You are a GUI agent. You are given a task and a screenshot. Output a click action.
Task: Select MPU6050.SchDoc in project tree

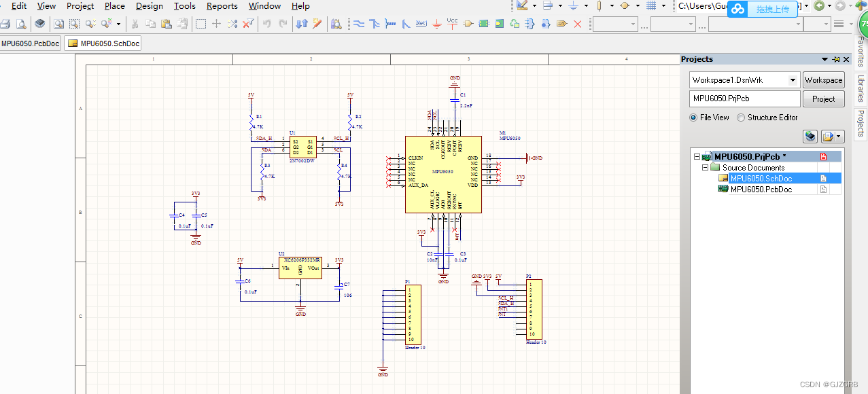click(x=761, y=179)
